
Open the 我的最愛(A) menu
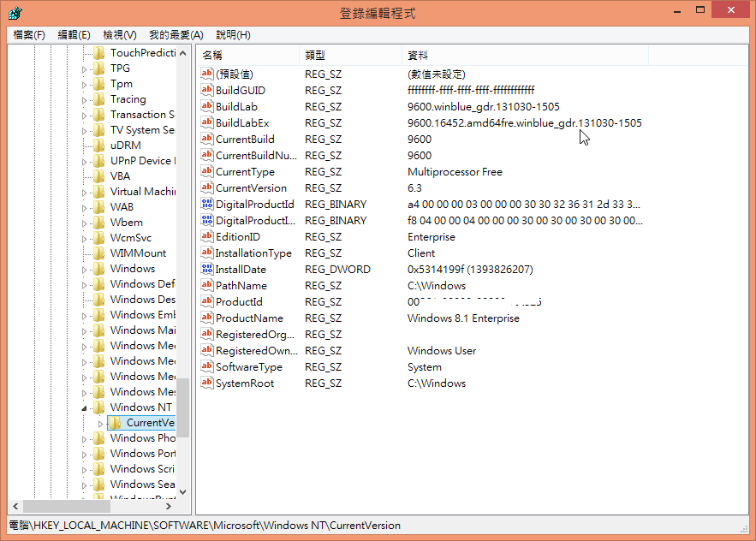176,35
